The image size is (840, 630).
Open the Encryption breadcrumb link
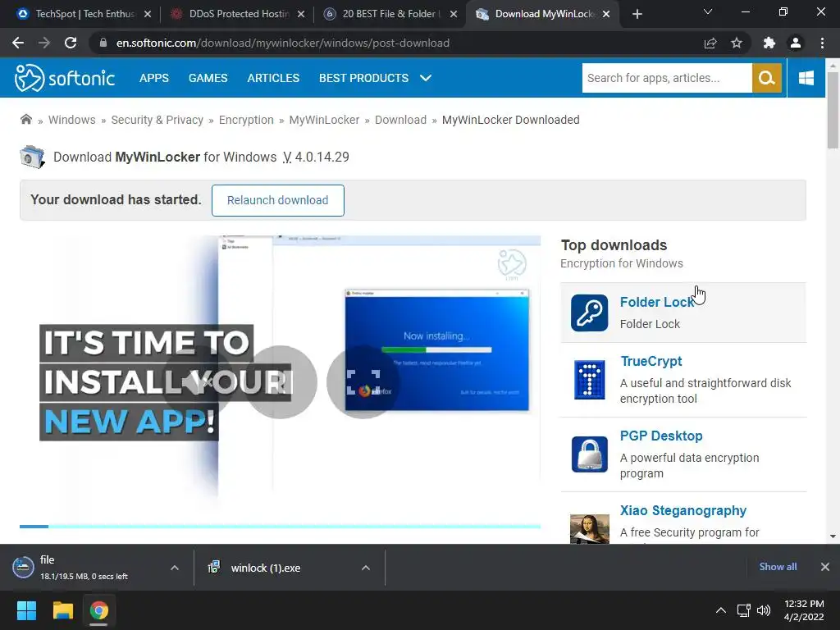pos(246,120)
